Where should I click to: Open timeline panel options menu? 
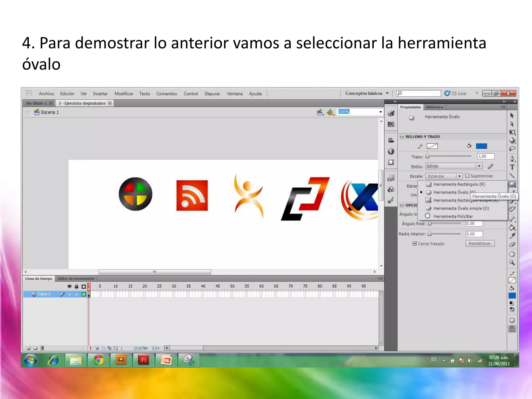click(380, 278)
